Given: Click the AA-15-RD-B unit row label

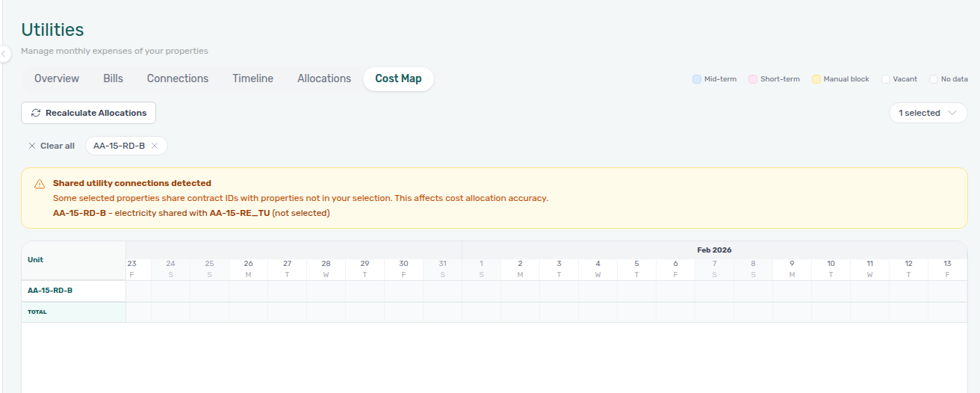Looking at the screenshot, I should click(x=50, y=291).
